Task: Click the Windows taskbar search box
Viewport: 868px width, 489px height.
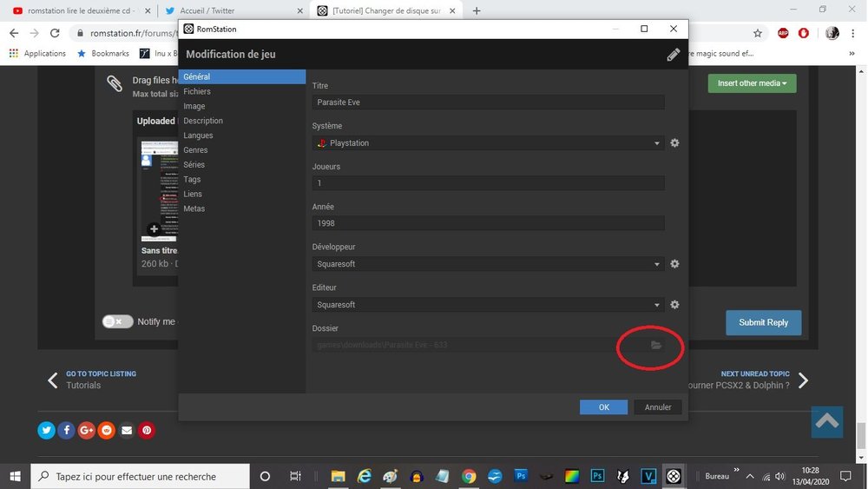Action: (141, 476)
